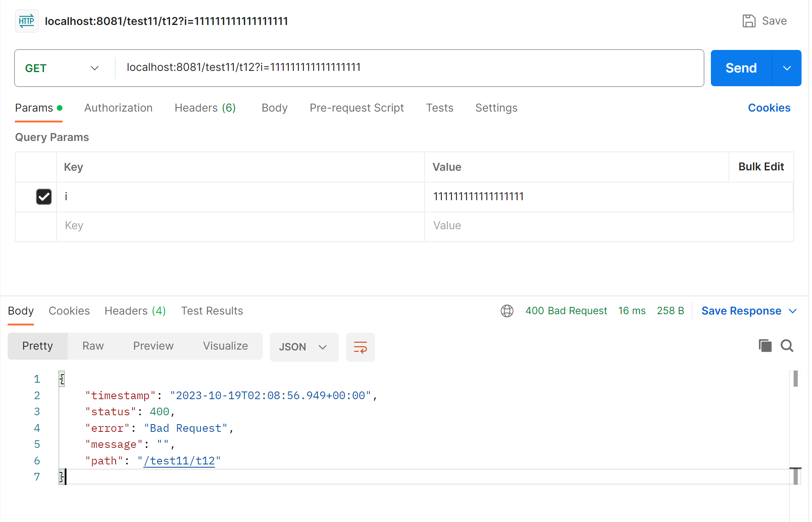Open Bulk Edit for query params

click(x=761, y=167)
